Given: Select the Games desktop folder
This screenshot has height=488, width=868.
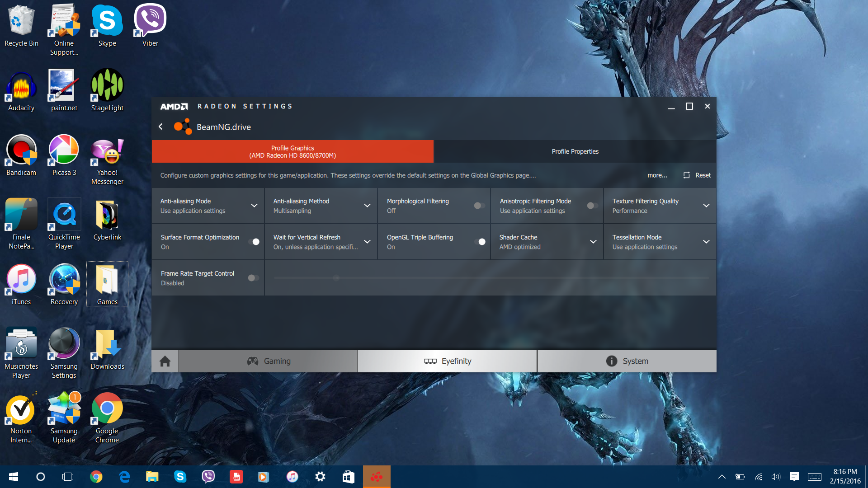Looking at the screenshot, I should pyautogui.click(x=107, y=284).
